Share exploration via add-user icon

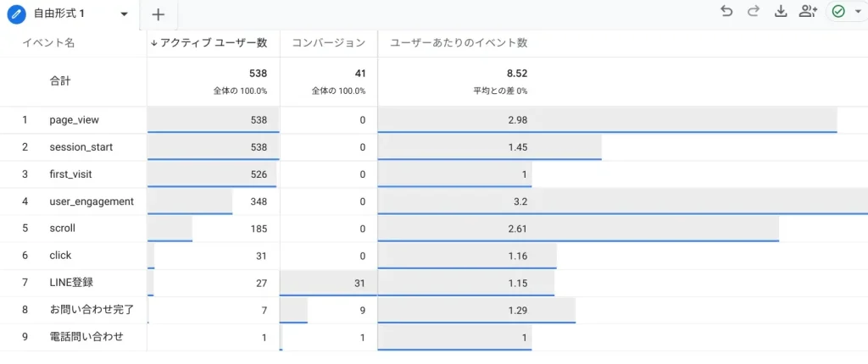click(x=808, y=12)
